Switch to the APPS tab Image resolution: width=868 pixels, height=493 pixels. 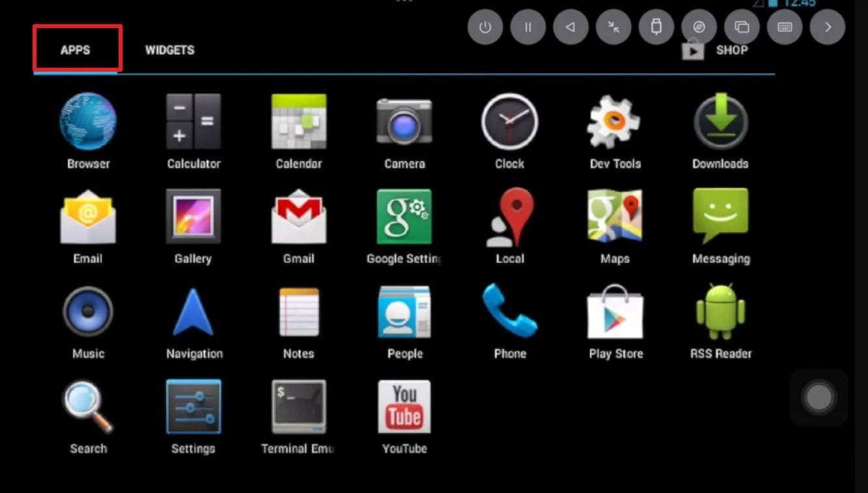coord(76,50)
